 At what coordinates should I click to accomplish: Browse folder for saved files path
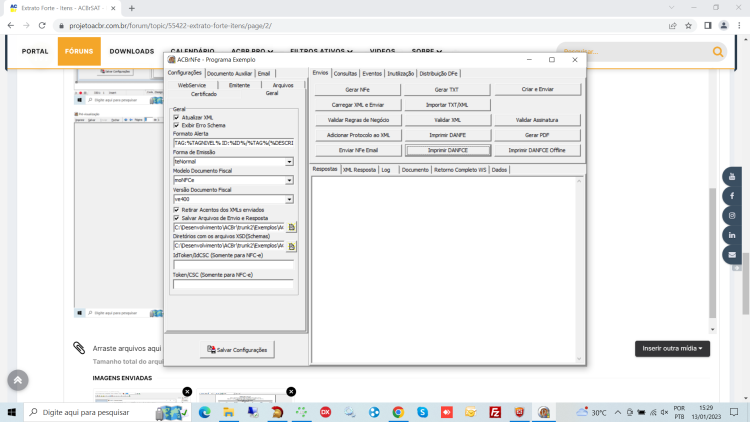tap(291, 227)
